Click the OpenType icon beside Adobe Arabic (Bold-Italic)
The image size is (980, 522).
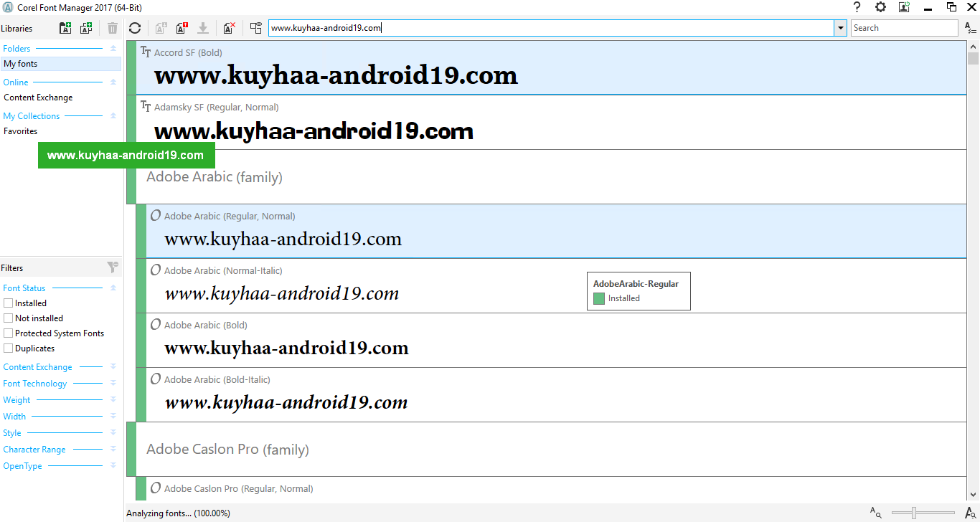[156, 379]
